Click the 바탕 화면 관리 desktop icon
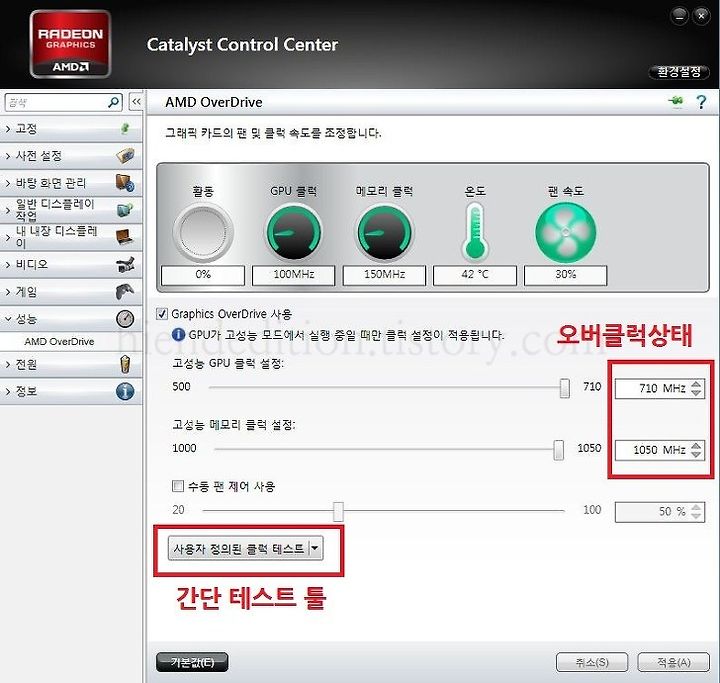720x683 pixels. click(x=125, y=183)
